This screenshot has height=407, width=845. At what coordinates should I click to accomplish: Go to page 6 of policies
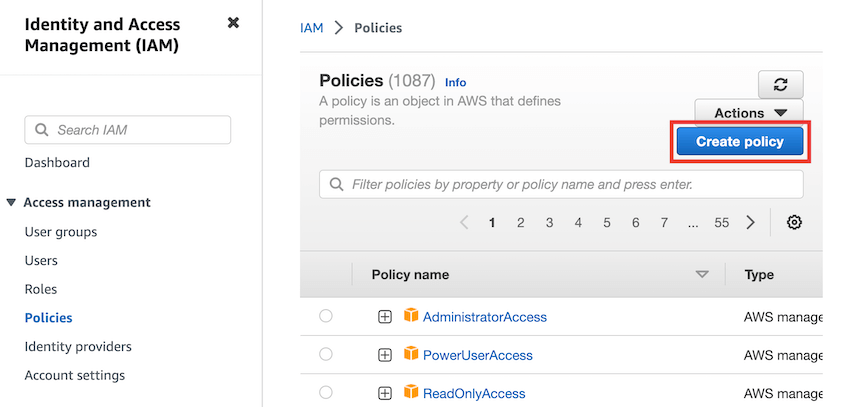pyautogui.click(x=635, y=223)
